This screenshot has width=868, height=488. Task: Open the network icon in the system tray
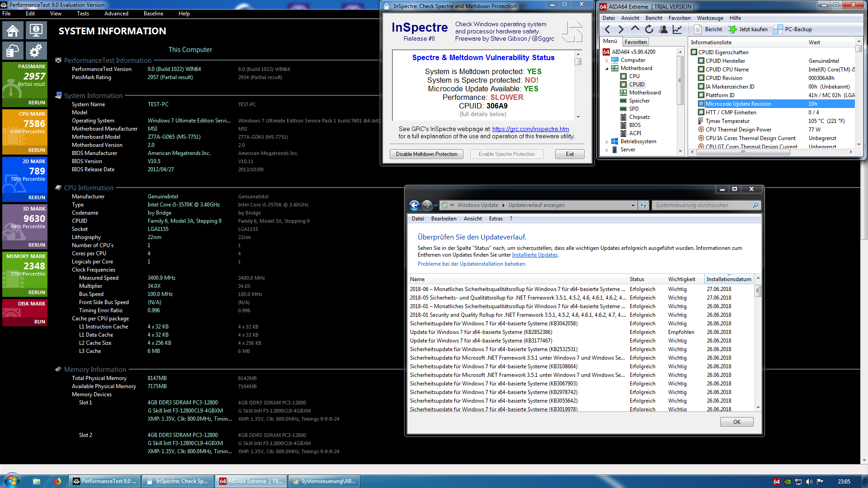(798, 482)
